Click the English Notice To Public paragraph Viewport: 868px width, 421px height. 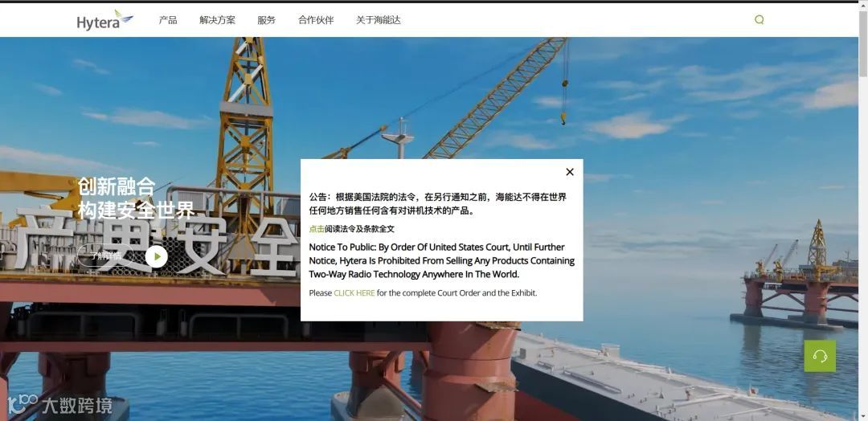(442, 260)
